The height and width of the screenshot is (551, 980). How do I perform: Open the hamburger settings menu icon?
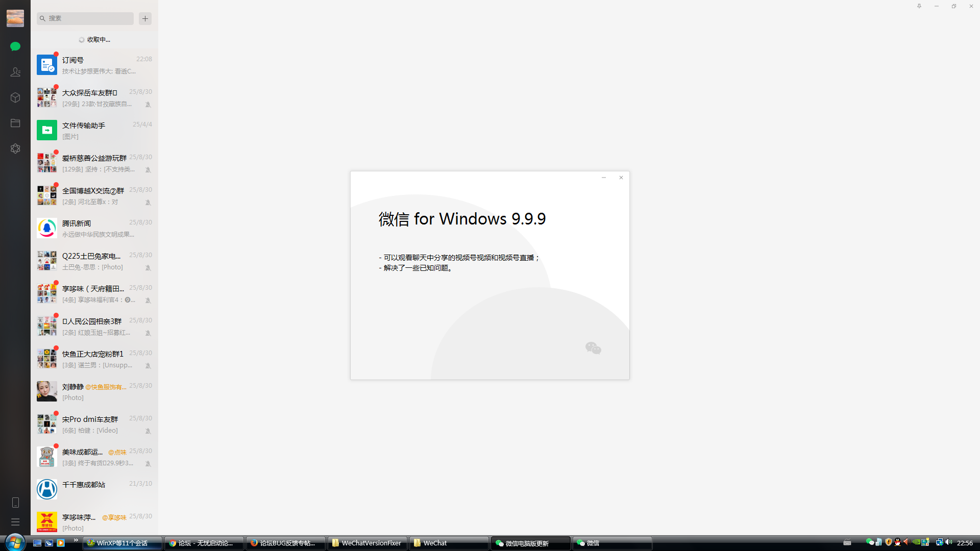tap(15, 522)
